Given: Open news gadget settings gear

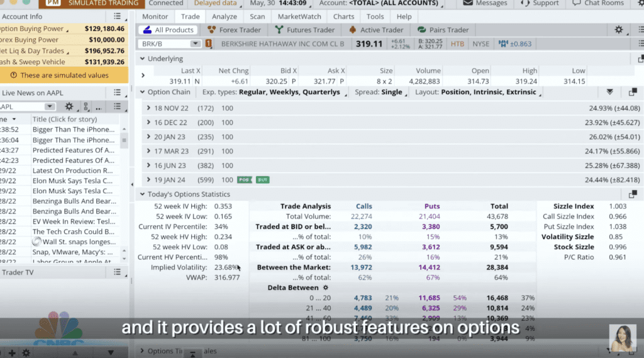Looking at the screenshot, I should 69,106.
